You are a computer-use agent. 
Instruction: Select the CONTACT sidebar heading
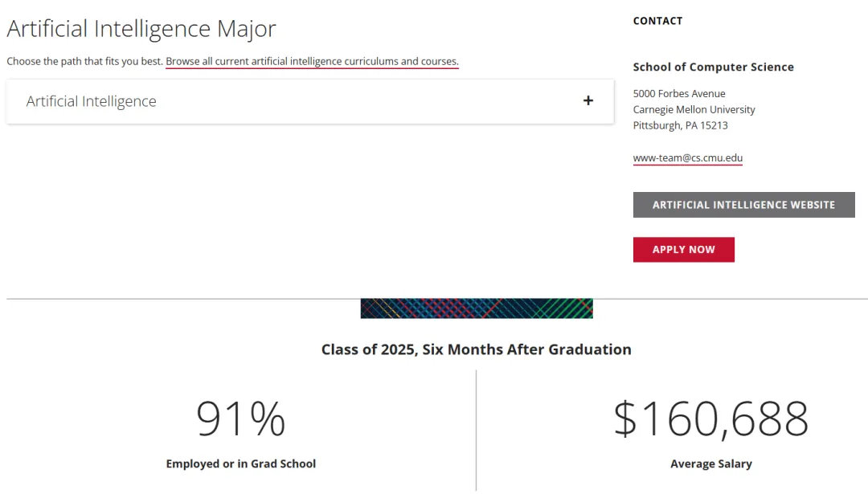coord(657,21)
